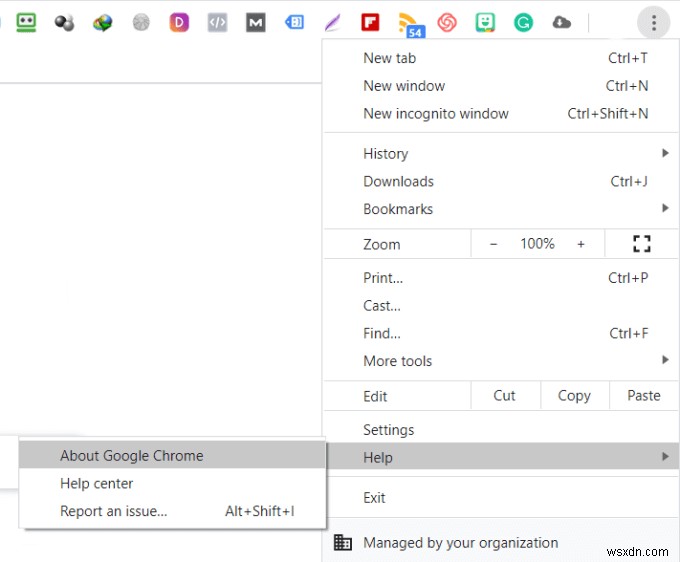Click the Paste button in Edit row
This screenshot has width=680, height=562.
pyautogui.click(x=644, y=395)
